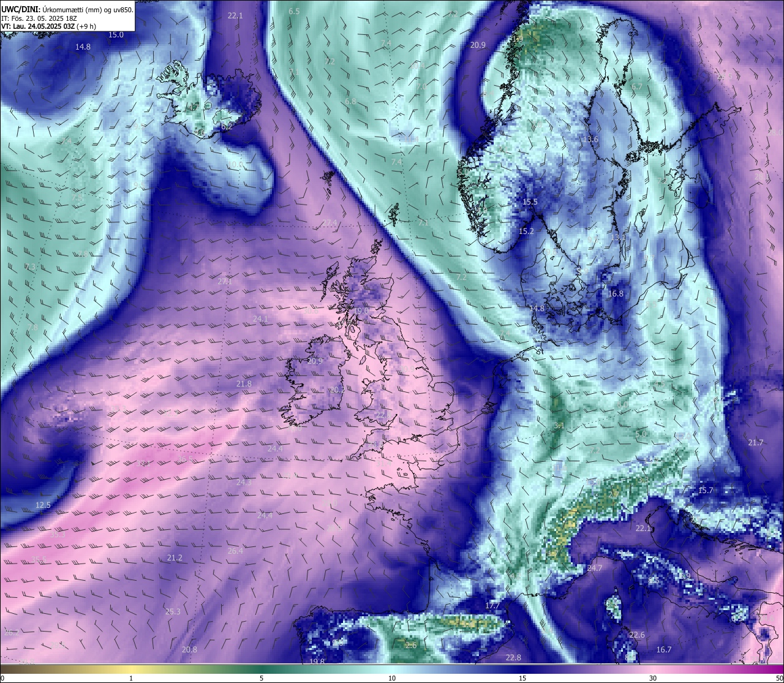Click the '3.1' map value label
784x683 pixels.
coord(559,425)
